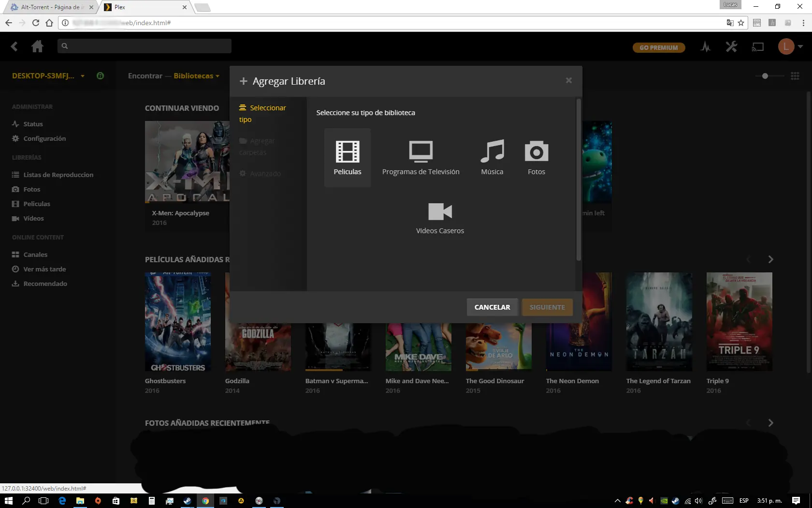Open the user account avatar menu
Image resolution: width=812 pixels, height=508 pixels.
pyautogui.click(x=790, y=46)
